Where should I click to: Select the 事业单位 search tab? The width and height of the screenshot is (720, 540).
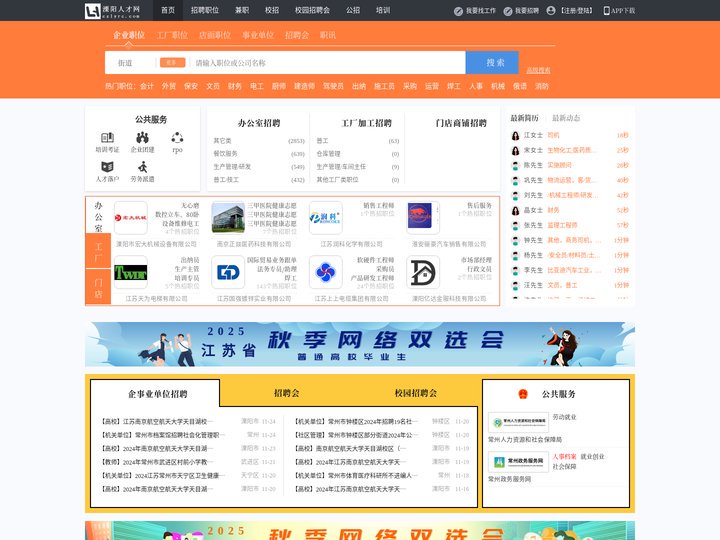coord(258,35)
